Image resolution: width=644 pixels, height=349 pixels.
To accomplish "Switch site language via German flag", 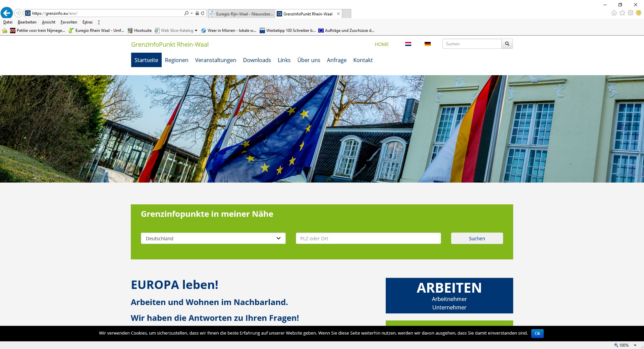I will pyautogui.click(x=427, y=44).
